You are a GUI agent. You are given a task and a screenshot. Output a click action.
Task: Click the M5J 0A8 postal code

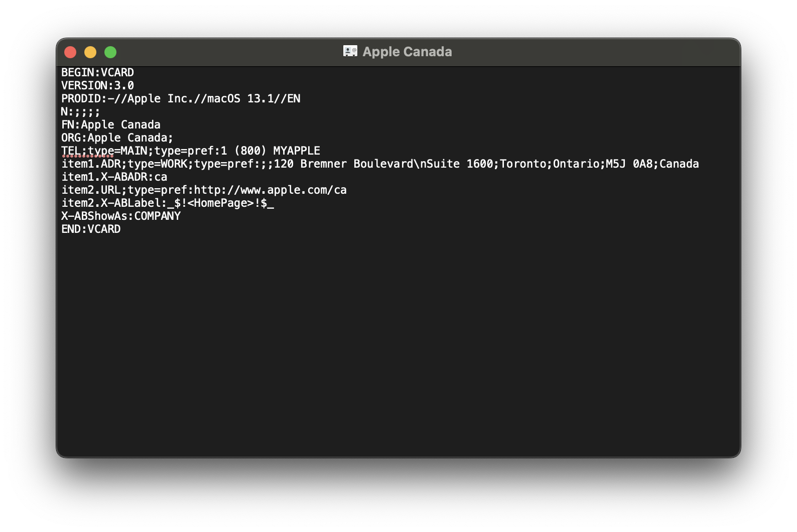628,164
